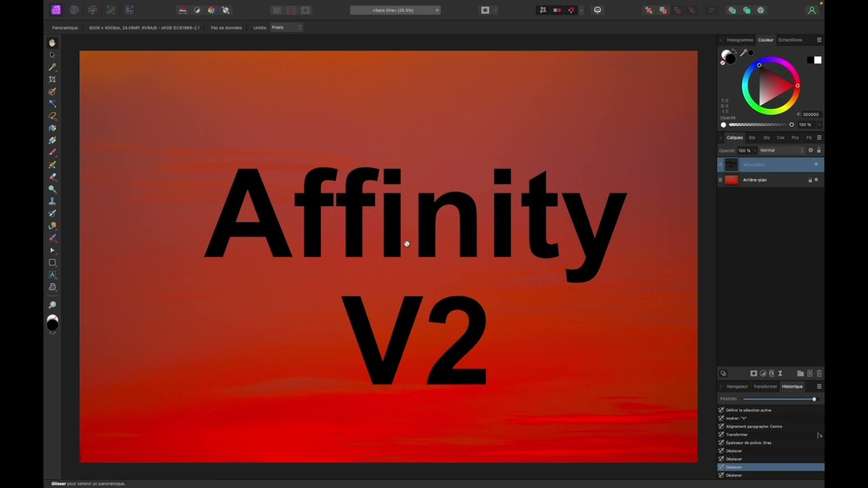Select the Zoom magnifier tool
Viewport: 868px width, 488px height.
coord(52,305)
